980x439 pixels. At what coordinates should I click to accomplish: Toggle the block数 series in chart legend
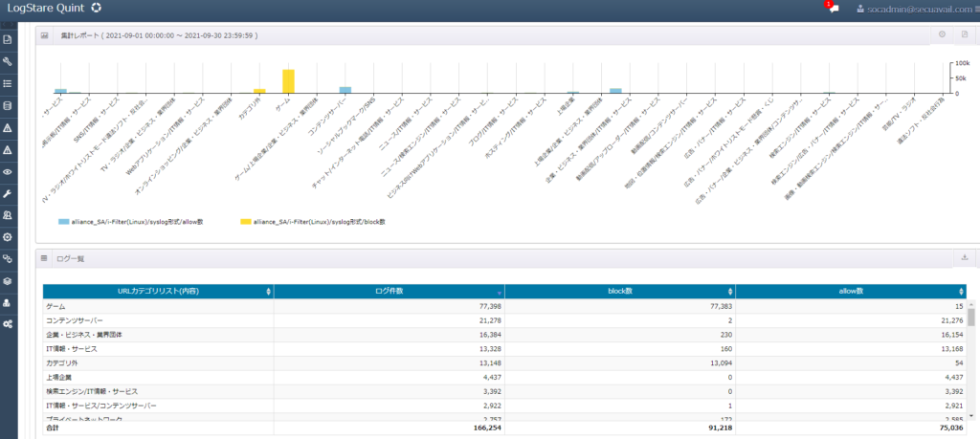313,222
